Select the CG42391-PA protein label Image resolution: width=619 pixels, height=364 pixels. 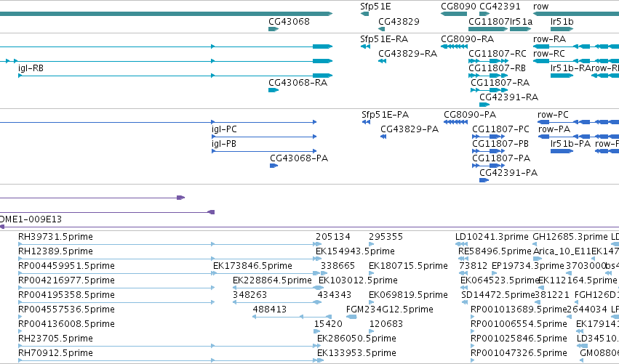click(x=508, y=173)
